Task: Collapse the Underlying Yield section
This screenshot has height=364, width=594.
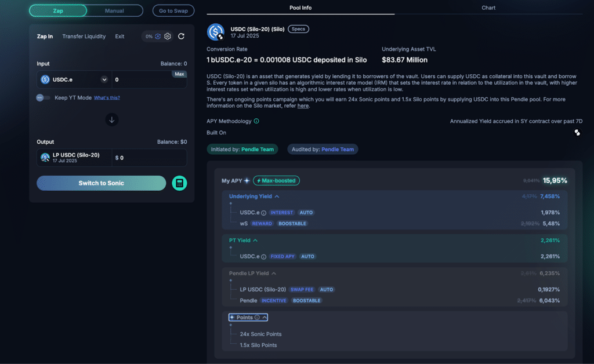Action: [277, 196]
